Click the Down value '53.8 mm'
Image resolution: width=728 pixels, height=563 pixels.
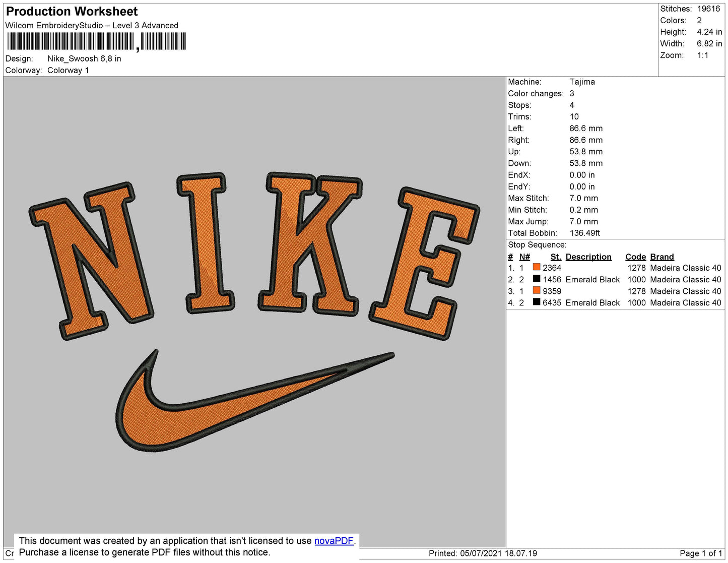(x=586, y=163)
